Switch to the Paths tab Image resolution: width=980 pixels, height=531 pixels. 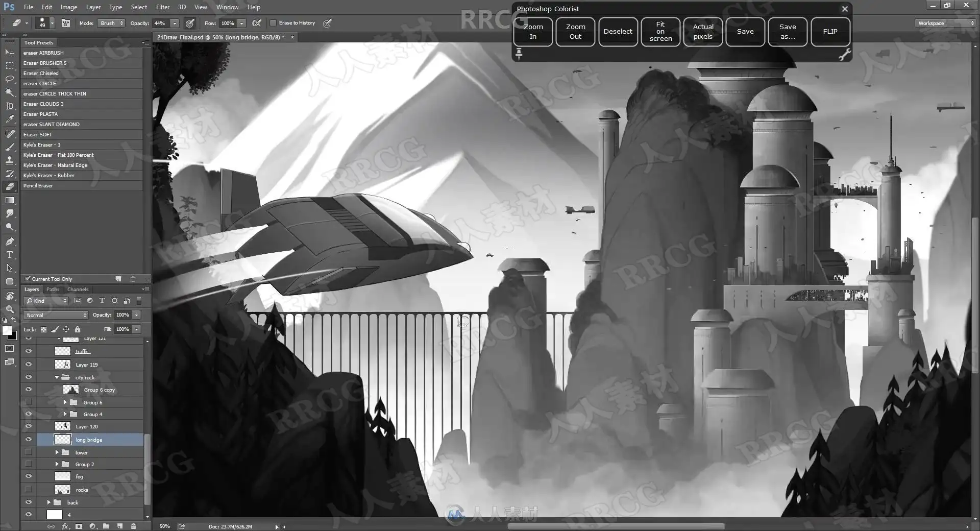pyautogui.click(x=53, y=289)
